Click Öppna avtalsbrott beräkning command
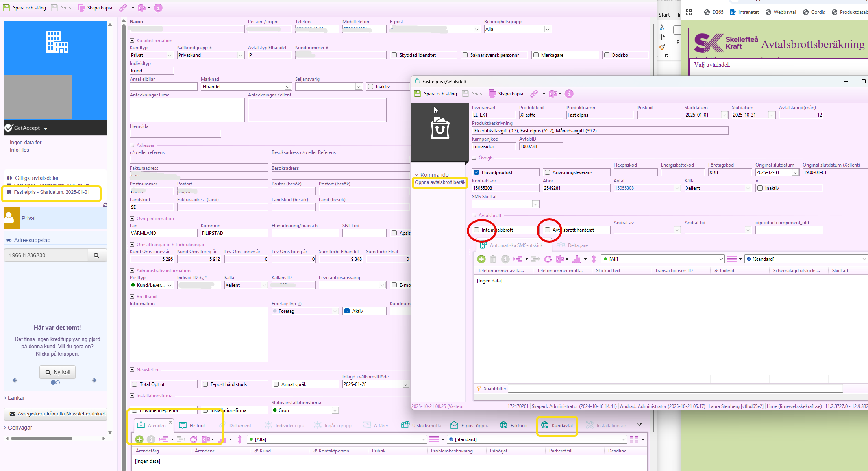This screenshot has width=868, height=471. [x=440, y=182]
